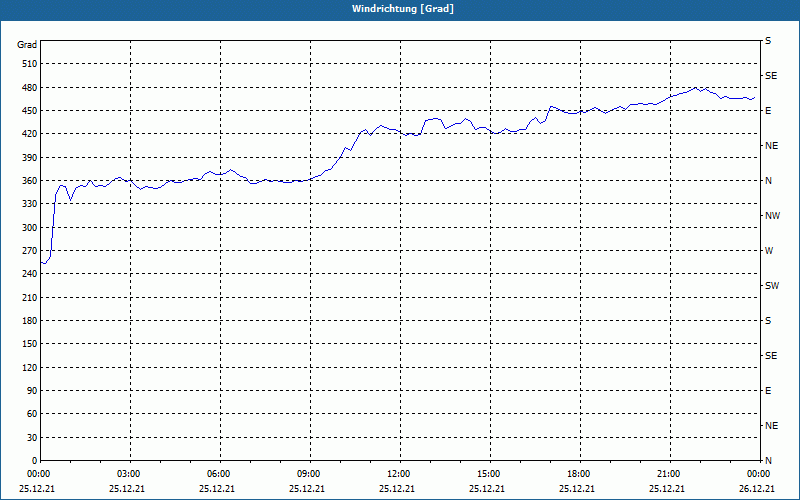800x500 pixels.
Task: Click the 09:00 time label
Action: (309, 474)
